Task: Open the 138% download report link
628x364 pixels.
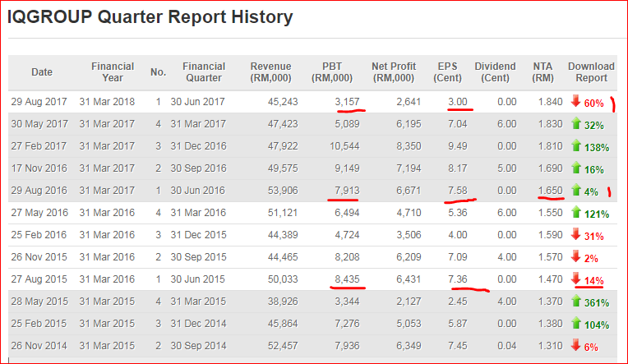Action: (597, 148)
